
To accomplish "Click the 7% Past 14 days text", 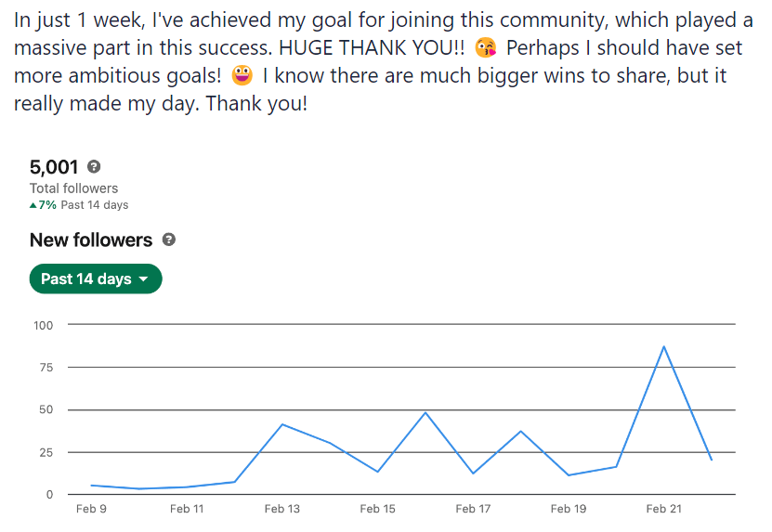I will point(84,205).
